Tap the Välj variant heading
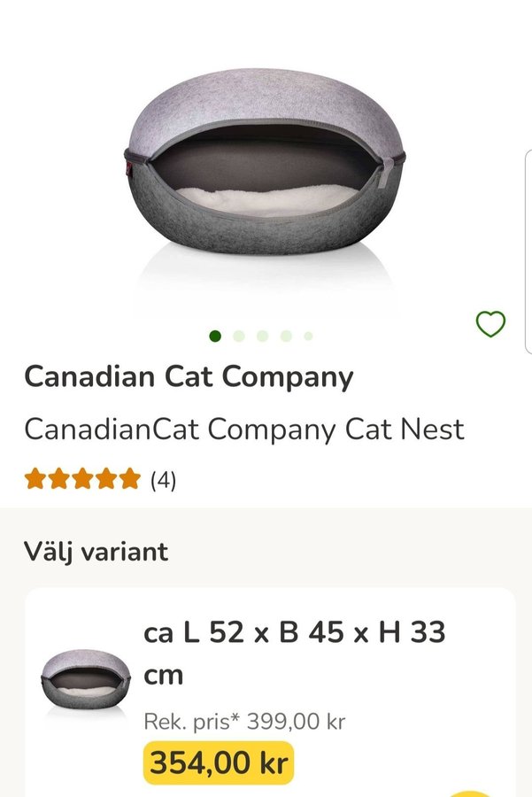532x797 pixels. [96, 552]
